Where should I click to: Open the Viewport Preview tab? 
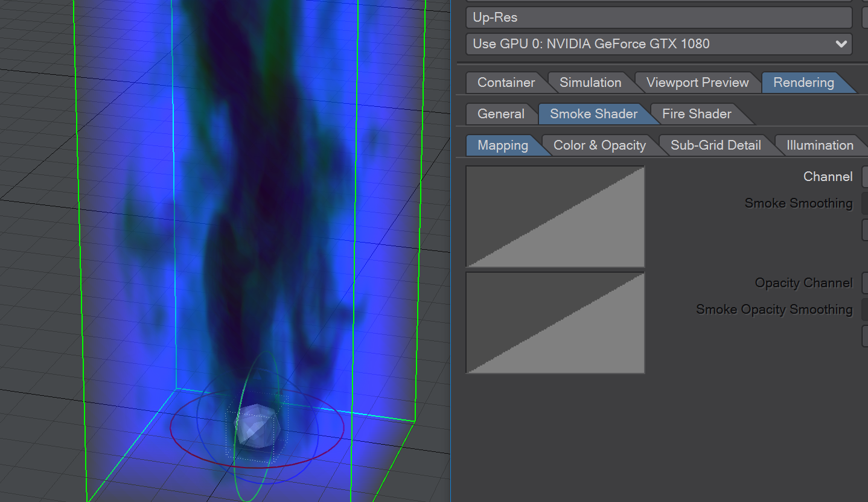697,83
